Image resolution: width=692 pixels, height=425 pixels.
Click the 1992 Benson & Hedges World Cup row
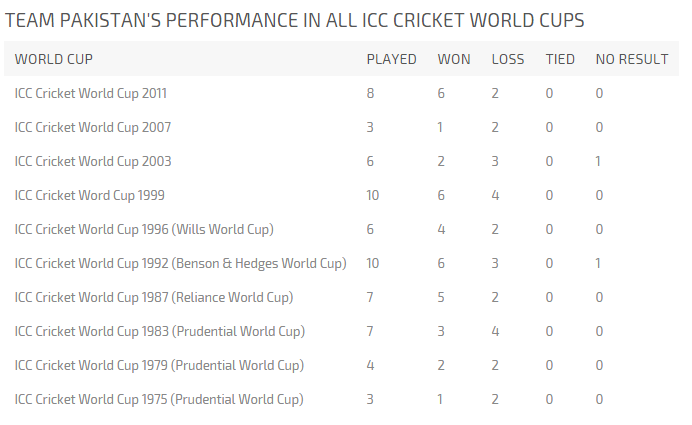[180, 263]
